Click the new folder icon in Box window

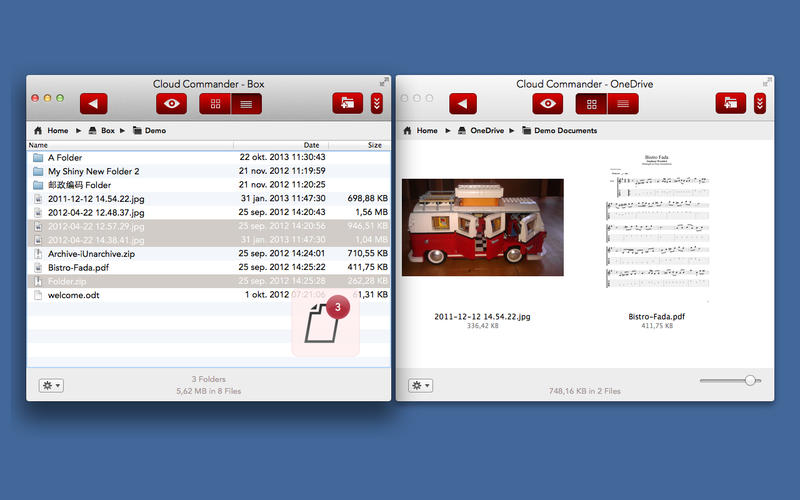[x=347, y=103]
